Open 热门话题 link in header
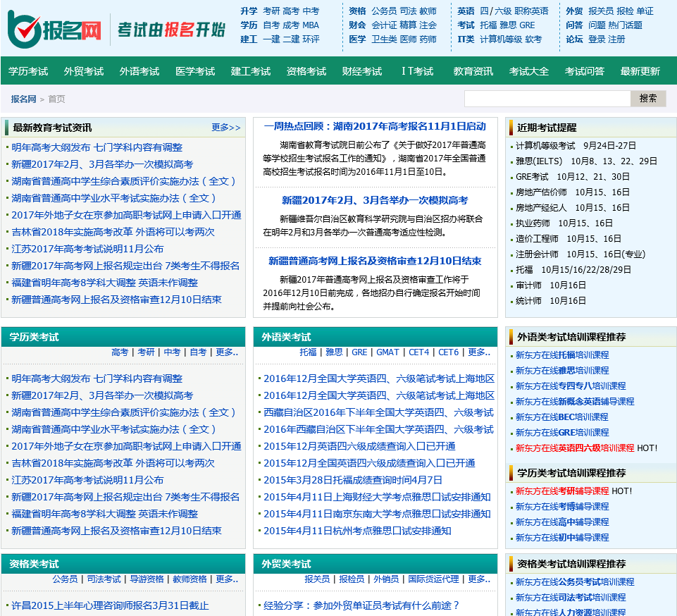Viewport: 677px width, 616px height. pyautogui.click(x=625, y=25)
